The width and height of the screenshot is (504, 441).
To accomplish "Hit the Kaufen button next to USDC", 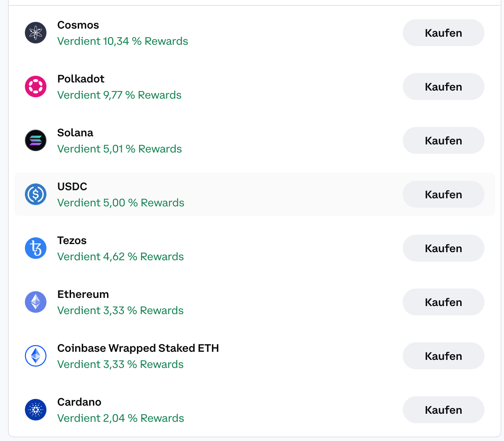I will pos(443,194).
